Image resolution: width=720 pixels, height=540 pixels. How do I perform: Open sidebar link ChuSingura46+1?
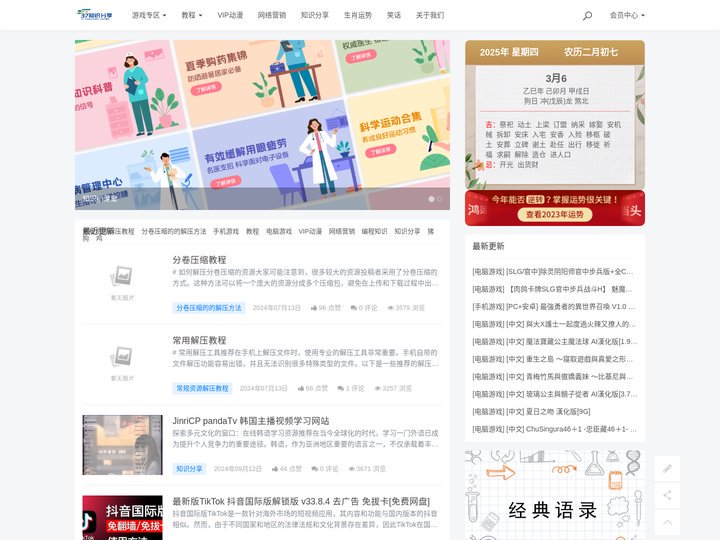pos(555,429)
